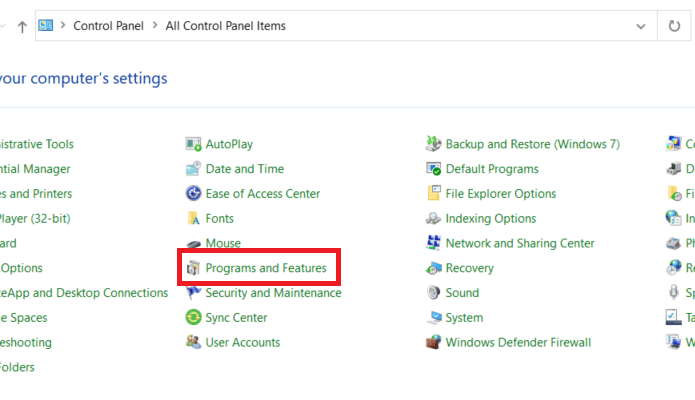Go up one level with the up arrow
The image size is (695, 400).
point(22,27)
